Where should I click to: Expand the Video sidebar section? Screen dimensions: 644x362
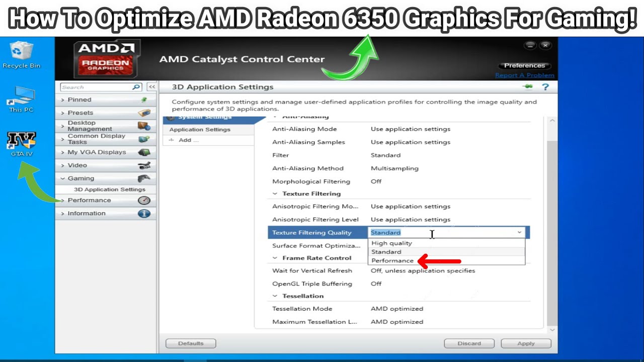62,165
